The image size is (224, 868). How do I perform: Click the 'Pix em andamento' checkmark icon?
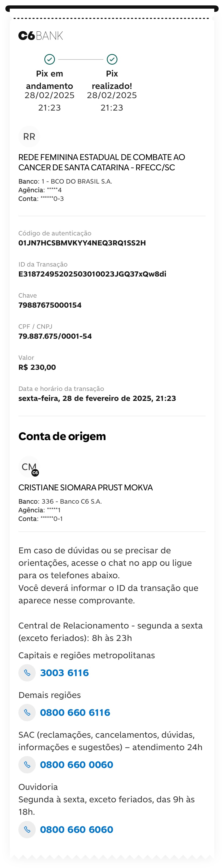(50, 59)
